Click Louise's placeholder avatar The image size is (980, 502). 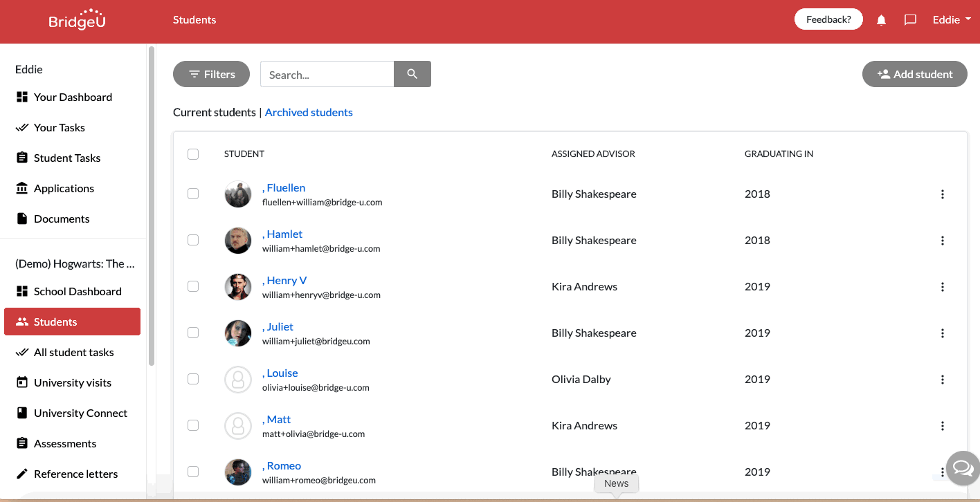coord(238,380)
